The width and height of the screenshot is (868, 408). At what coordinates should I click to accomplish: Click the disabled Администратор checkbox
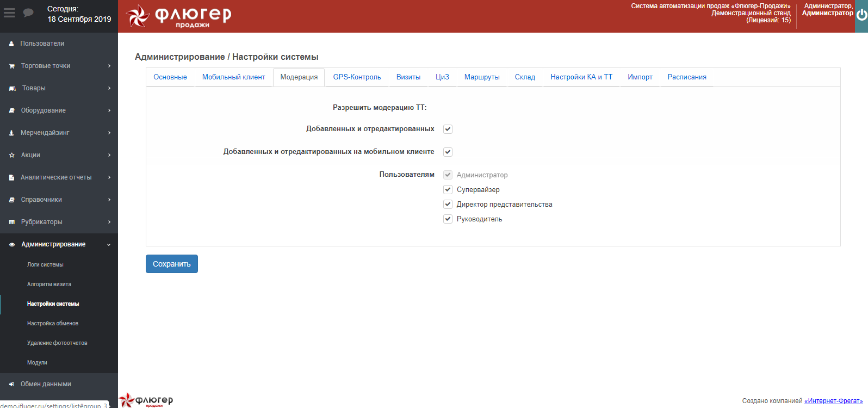tap(448, 175)
